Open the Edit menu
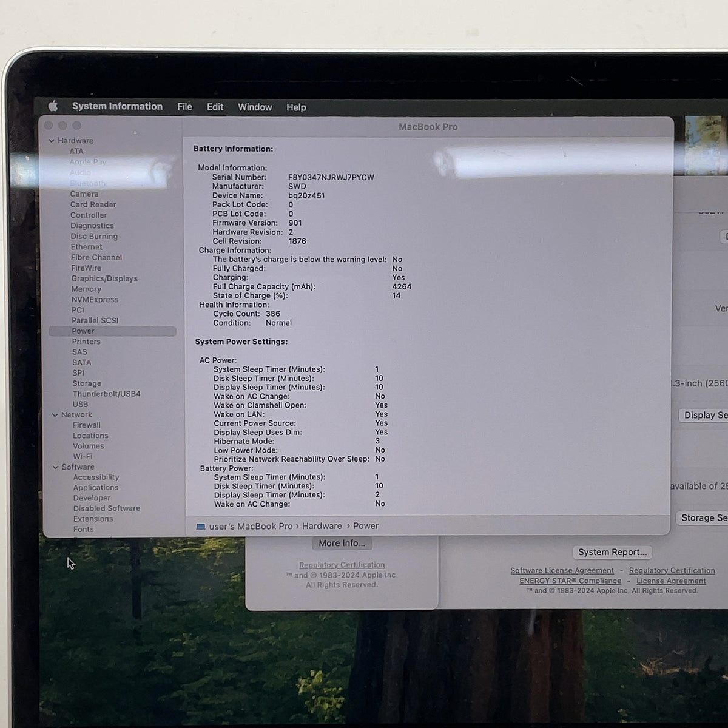 [x=215, y=107]
